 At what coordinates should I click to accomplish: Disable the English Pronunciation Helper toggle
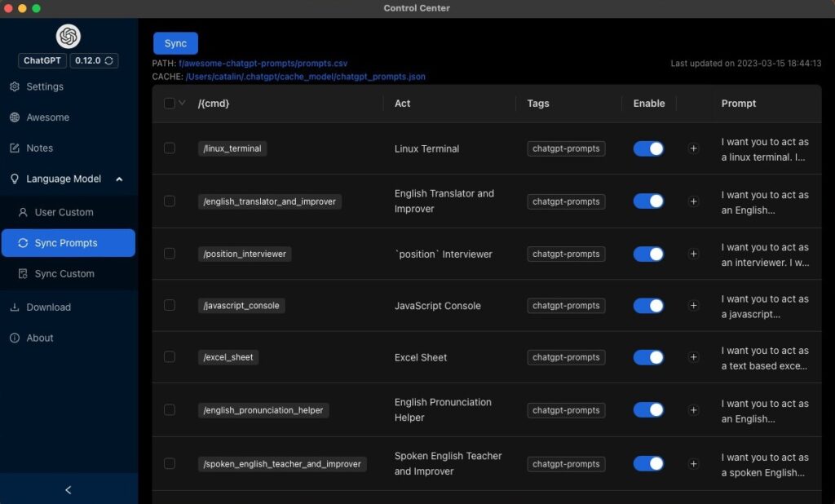[648, 410]
